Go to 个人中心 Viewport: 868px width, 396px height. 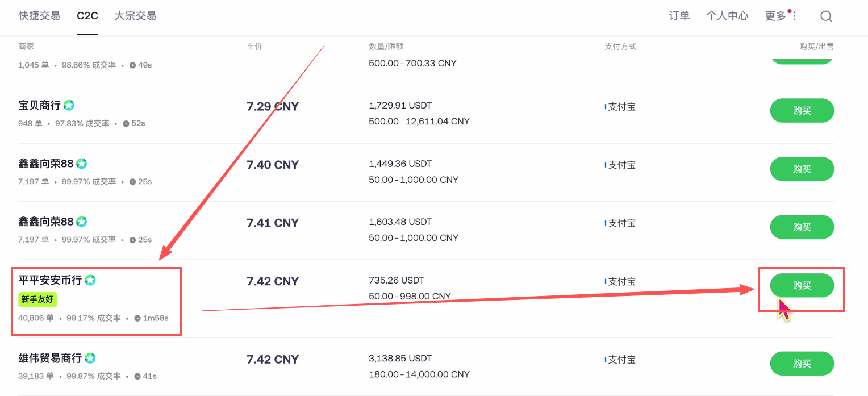click(727, 16)
